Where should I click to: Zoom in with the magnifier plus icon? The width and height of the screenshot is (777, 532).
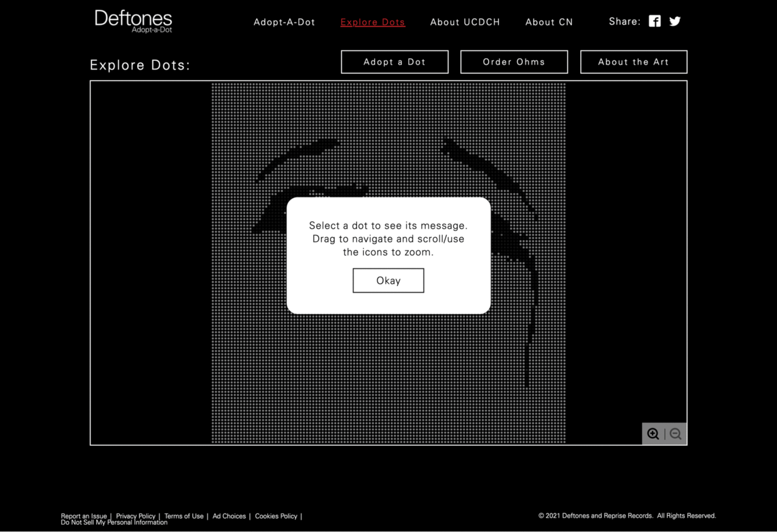[653, 434]
